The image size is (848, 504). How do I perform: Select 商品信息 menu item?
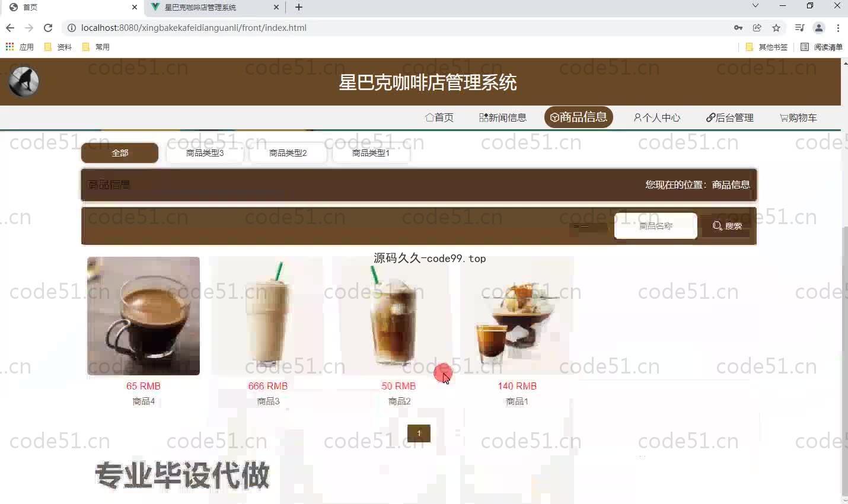[579, 117]
